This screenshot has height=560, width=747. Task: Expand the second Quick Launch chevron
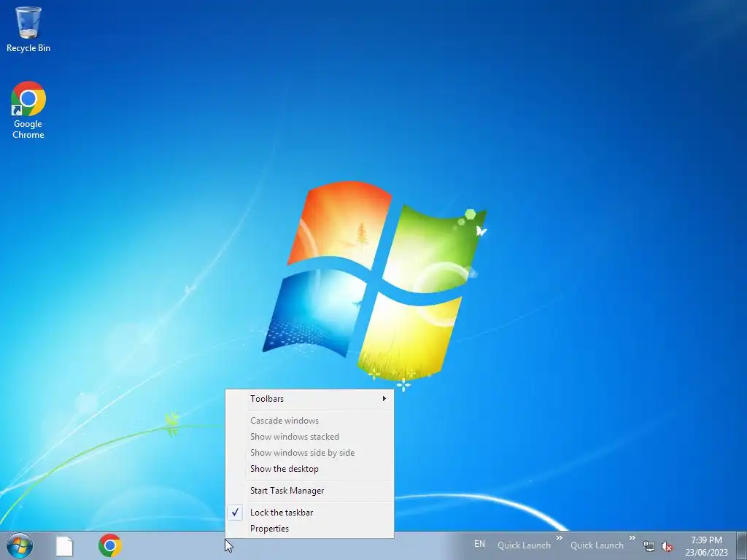point(632,538)
